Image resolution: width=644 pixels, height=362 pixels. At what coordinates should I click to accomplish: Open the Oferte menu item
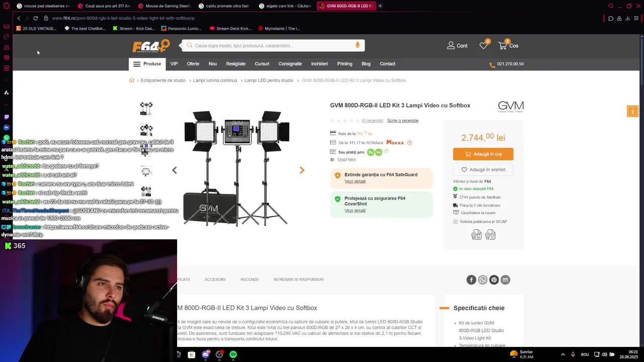point(193,64)
